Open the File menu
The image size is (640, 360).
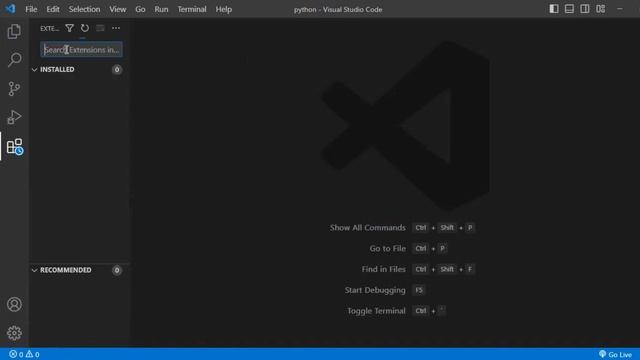[31, 9]
